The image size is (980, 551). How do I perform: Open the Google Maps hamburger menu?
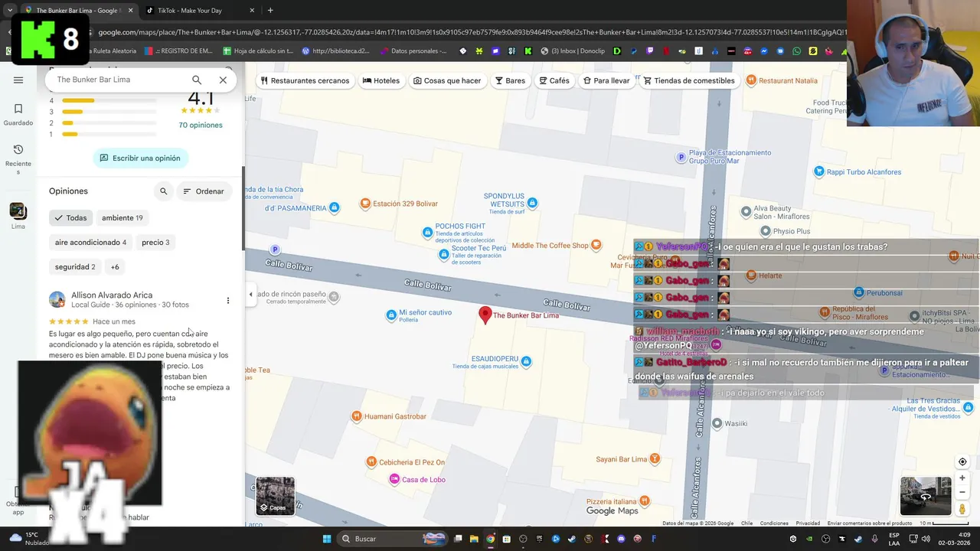click(18, 80)
